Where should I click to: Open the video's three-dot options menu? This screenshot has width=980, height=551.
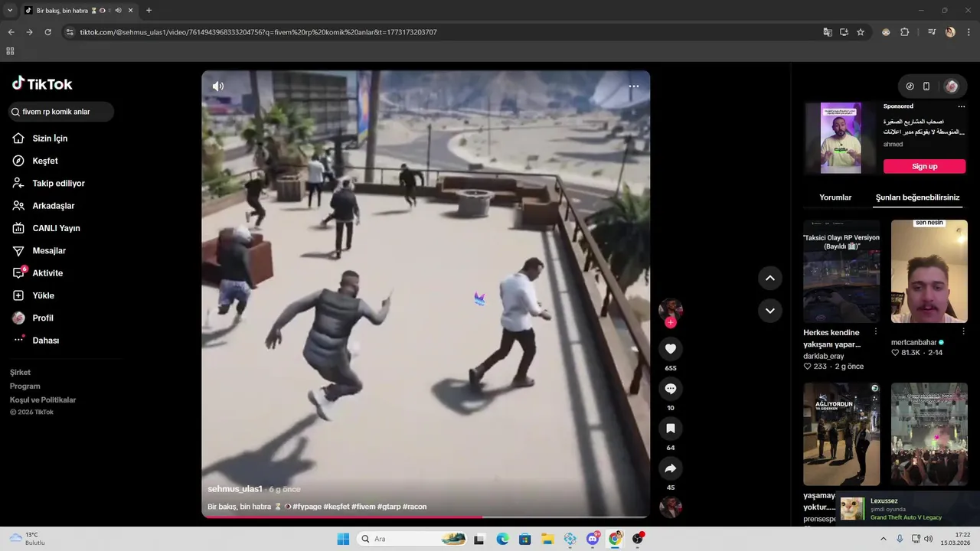point(634,86)
